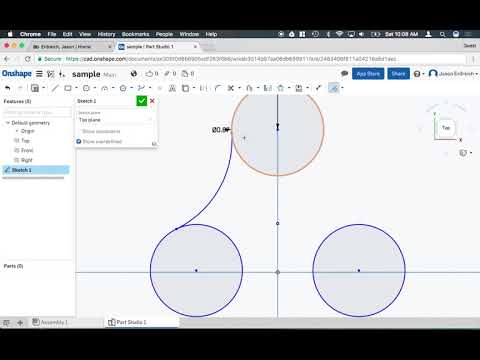Click the insert feature plus icon

click(x=62, y=74)
